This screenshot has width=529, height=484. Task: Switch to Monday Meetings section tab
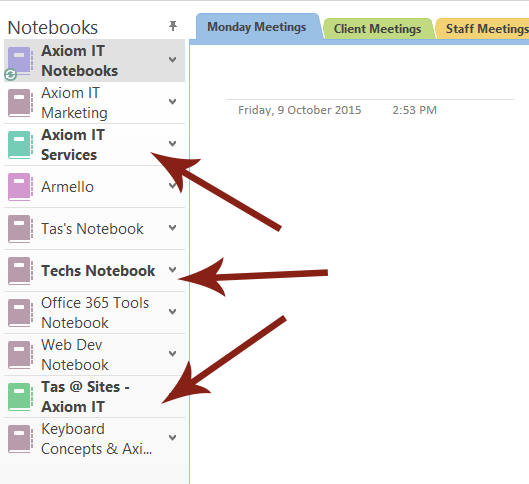257,27
